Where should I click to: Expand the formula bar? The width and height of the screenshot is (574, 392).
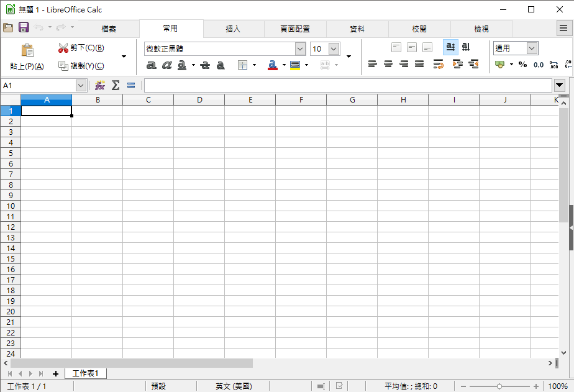pyautogui.click(x=559, y=85)
